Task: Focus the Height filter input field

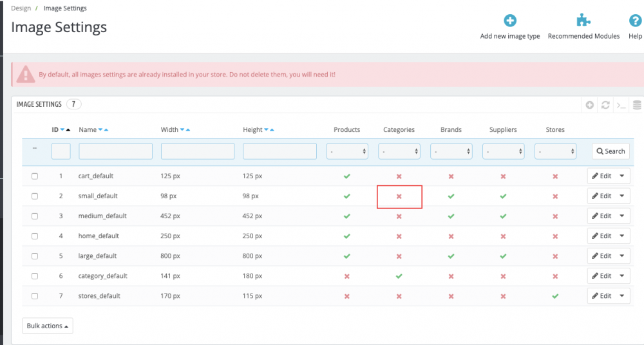Action: tap(279, 151)
